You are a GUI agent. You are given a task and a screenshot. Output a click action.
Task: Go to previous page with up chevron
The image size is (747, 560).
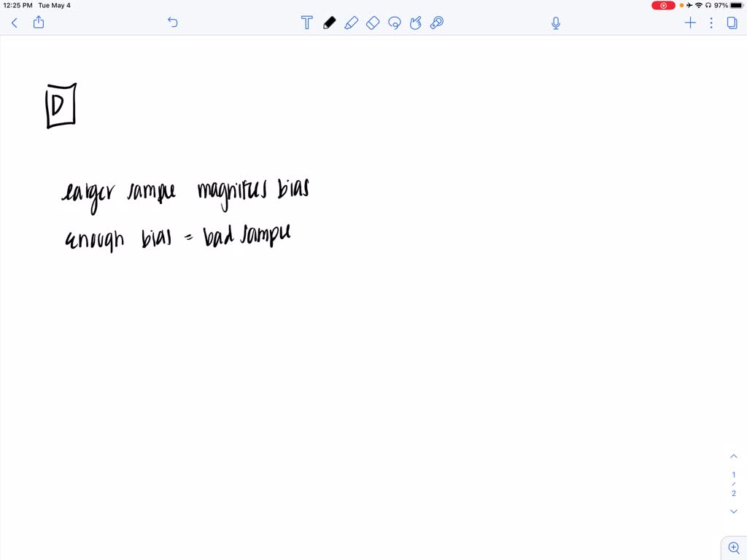pyautogui.click(x=734, y=456)
